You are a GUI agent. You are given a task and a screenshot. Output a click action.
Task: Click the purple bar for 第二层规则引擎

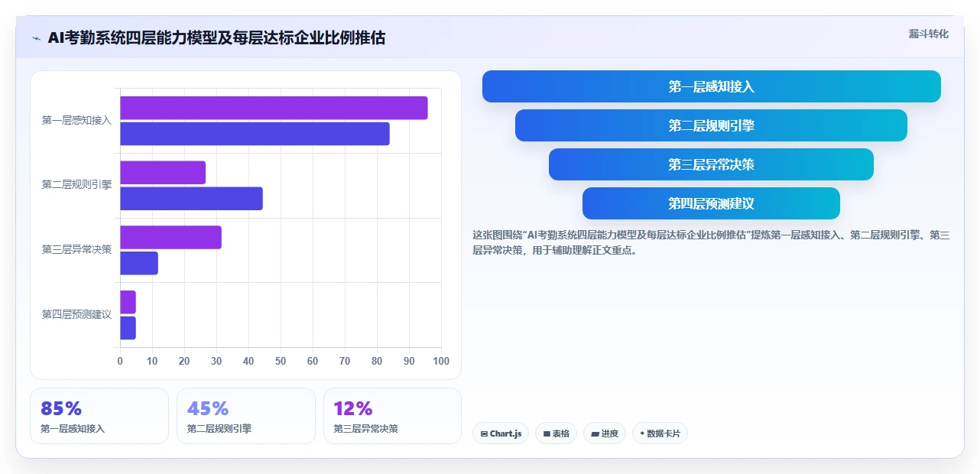(x=163, y=173)
